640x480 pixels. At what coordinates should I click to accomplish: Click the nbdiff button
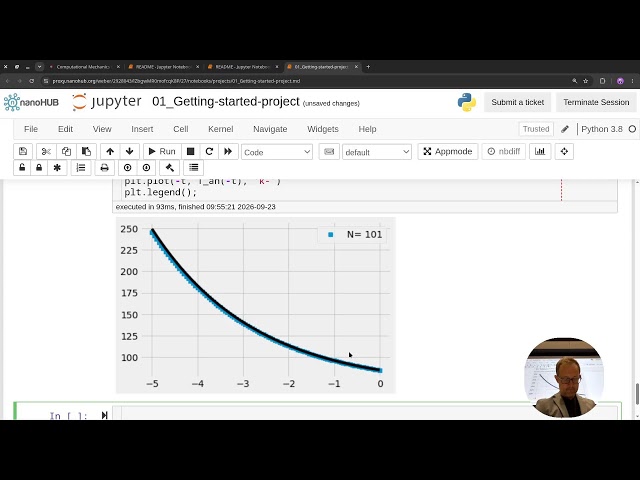[x=504, y=151]
